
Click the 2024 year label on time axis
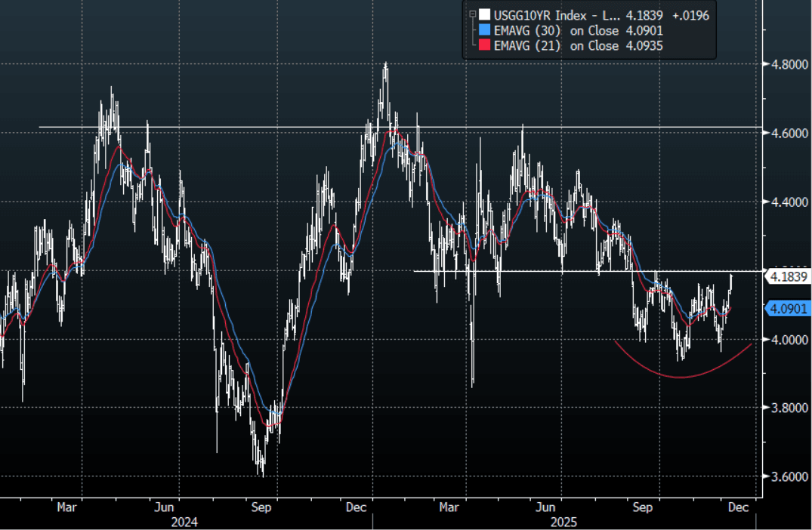click(x=184, y=522)
